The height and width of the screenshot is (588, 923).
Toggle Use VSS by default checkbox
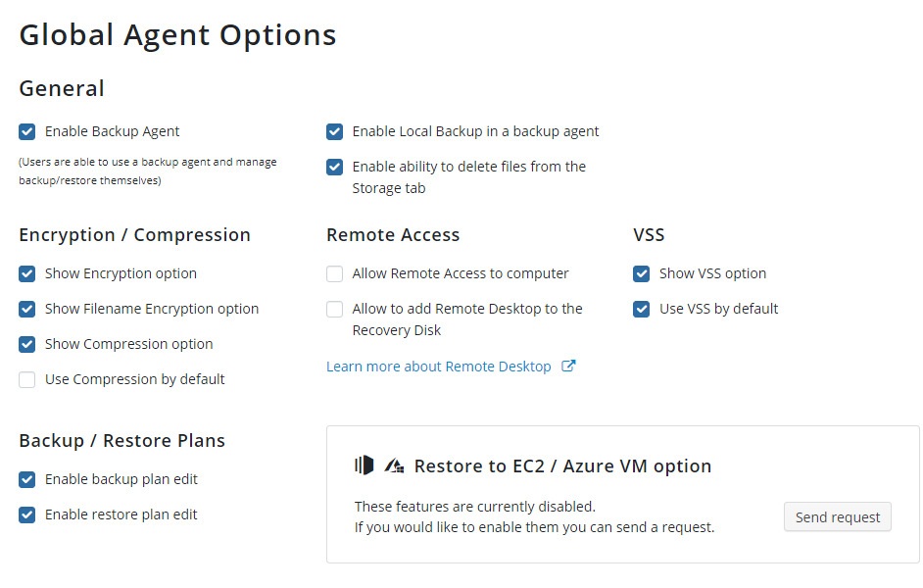pyautogui.click(x=642, y=309)
